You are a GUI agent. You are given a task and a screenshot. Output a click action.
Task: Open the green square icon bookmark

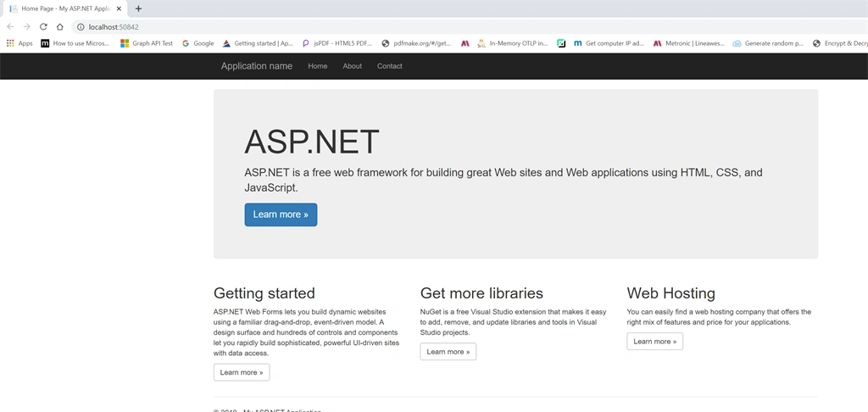coord(561,43)
